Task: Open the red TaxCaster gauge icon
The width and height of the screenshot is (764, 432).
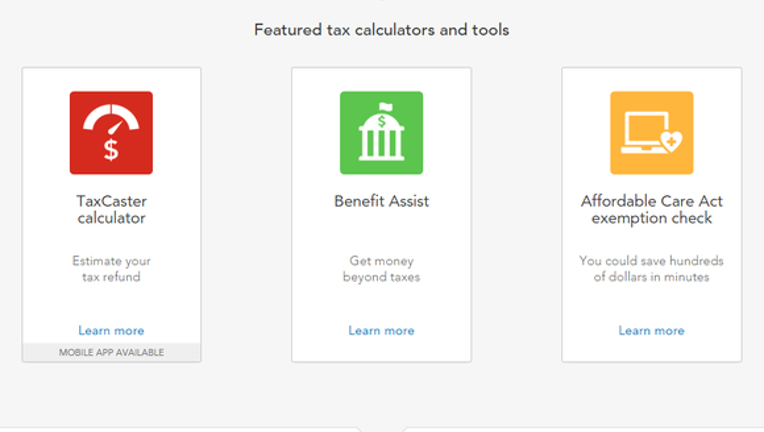Action: pos(111,132)
